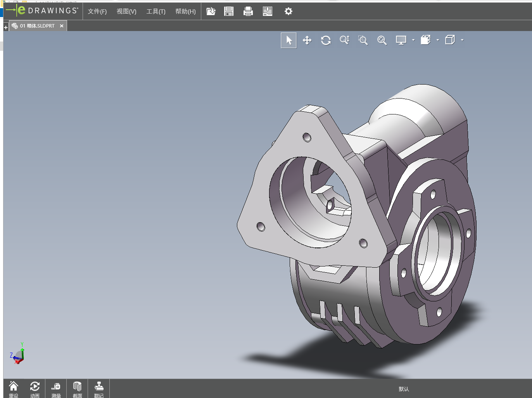Screen dimensions: 532x398
Task: Click the send/publish icon next to print
Action: tap(268, 11)
